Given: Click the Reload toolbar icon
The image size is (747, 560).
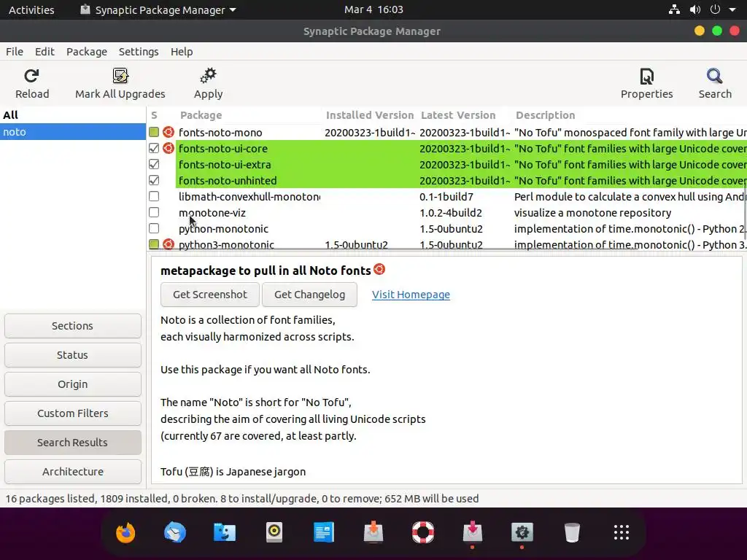Looking at the screenshot, I should [31, 76].
